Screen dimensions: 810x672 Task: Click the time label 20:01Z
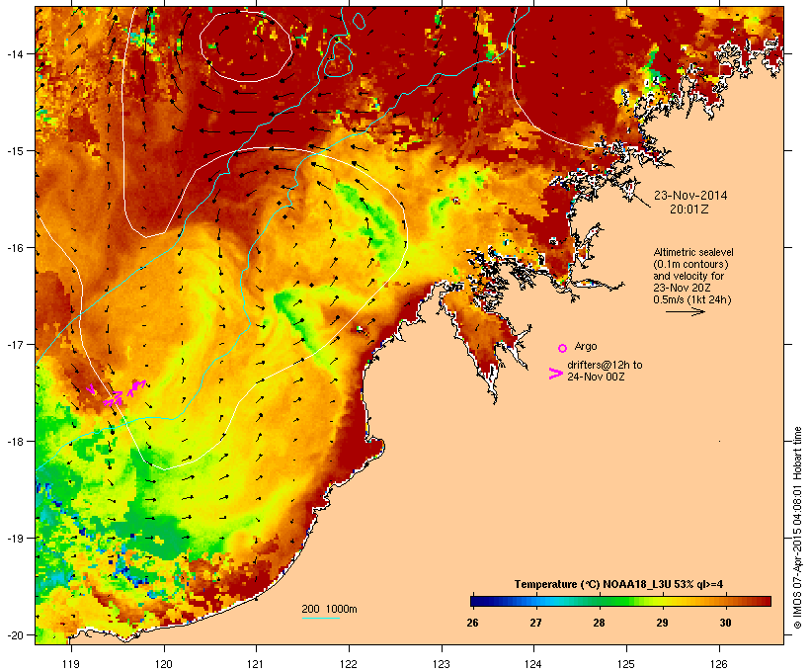point(689,210)
